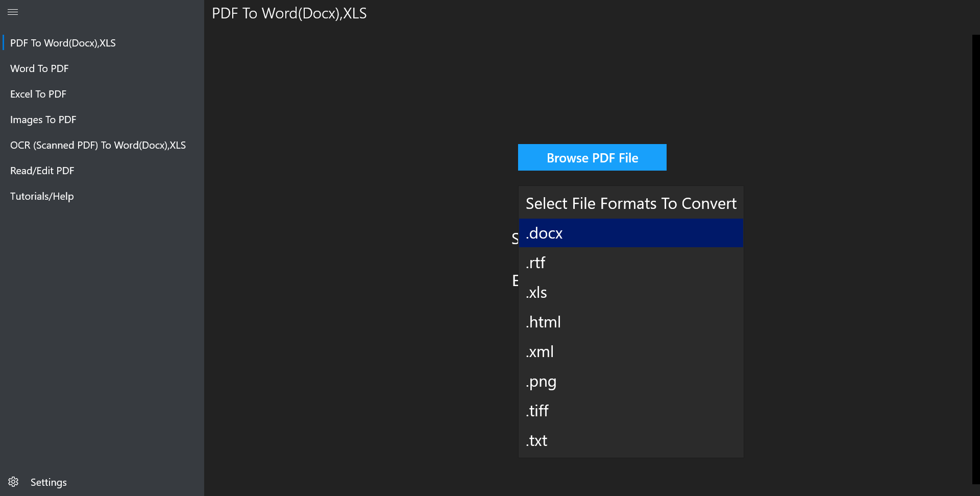Open Tutorials/Help
The height and width of the screenshot is (496, 980).
coord(41,196)
